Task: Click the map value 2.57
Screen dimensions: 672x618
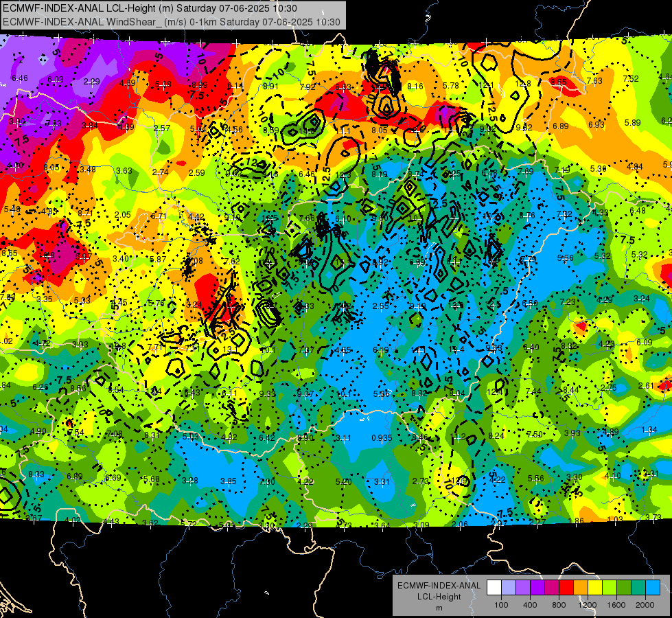Action: 162,128
